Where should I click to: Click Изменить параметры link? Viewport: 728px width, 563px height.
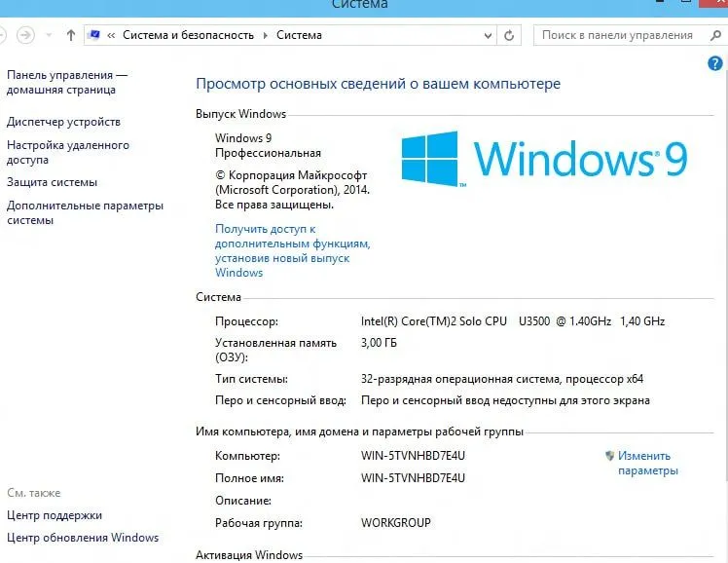click(647, 463)
